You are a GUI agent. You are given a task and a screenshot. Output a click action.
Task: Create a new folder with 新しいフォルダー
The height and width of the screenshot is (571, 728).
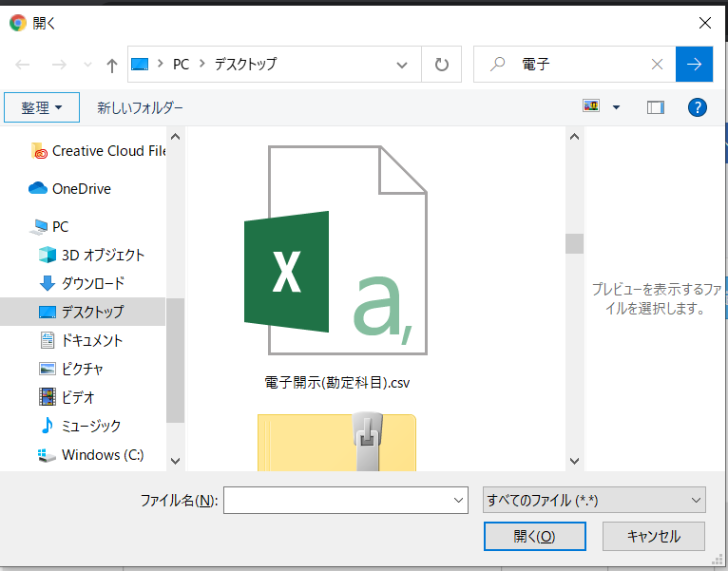pos(140,107)
